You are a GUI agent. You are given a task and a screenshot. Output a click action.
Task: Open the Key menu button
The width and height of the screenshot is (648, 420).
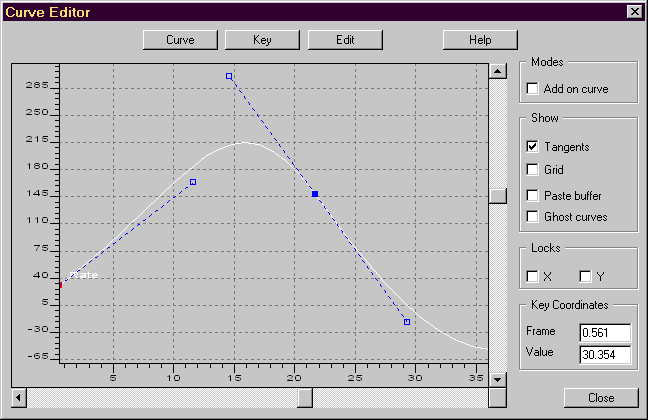point(262,40)
